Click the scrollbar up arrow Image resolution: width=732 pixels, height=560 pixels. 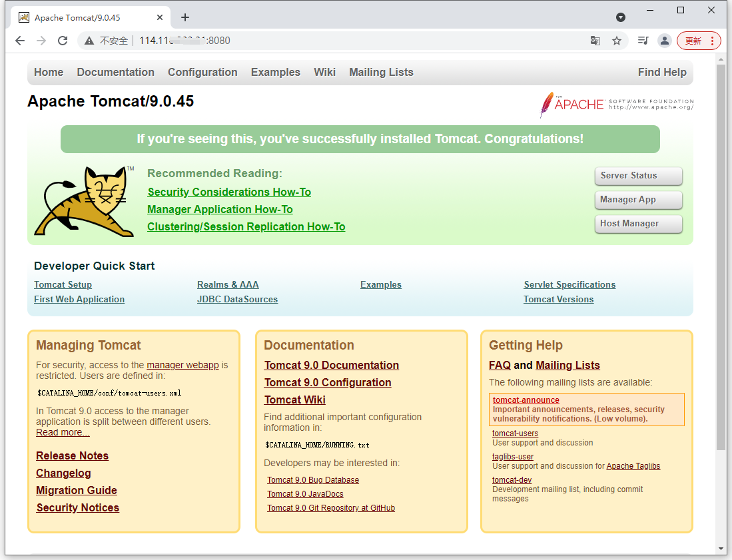[721, 59]
